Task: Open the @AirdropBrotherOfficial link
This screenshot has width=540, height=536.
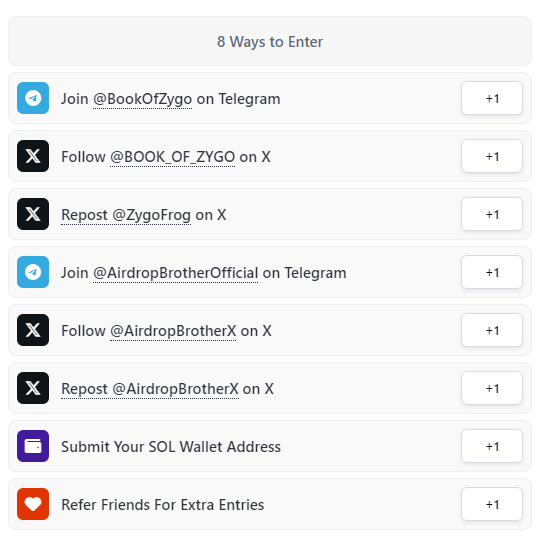Action: point(176,273)
